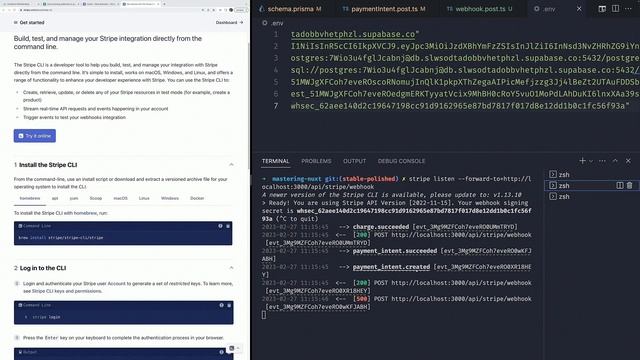Open the supabase.co URL on line 1
640x360 pixels.
pyautogui.click(x=353, y=34)
